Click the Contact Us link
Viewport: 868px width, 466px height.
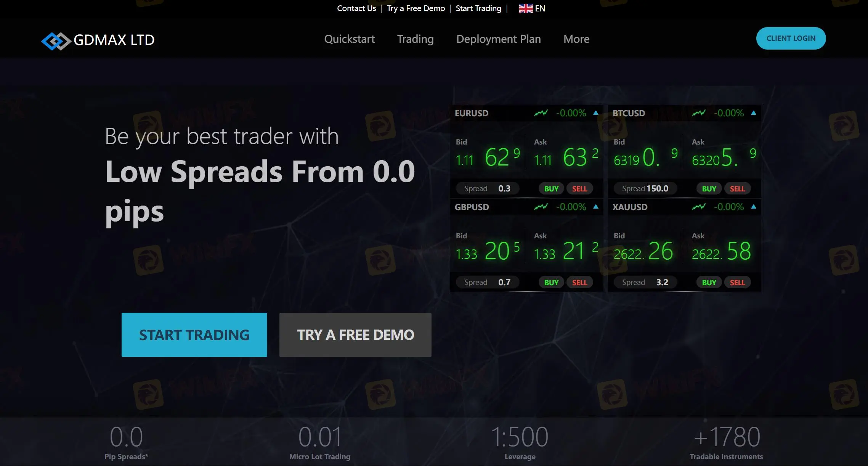pyautogui.click(x=356, y=8)
